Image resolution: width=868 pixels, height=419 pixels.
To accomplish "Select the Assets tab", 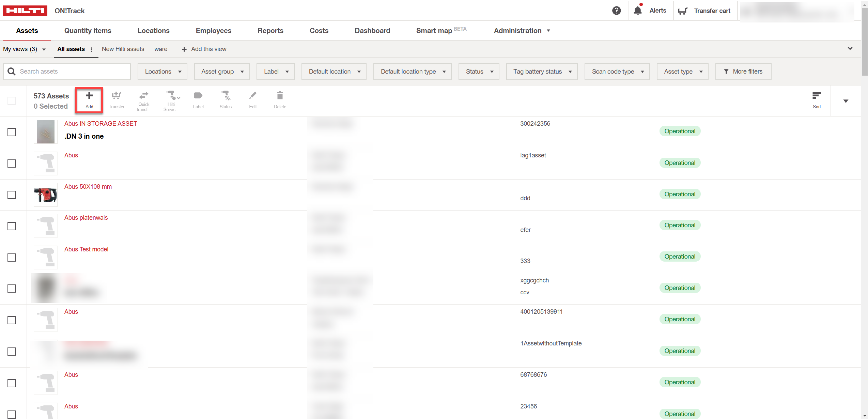I will tap(27, 31).
